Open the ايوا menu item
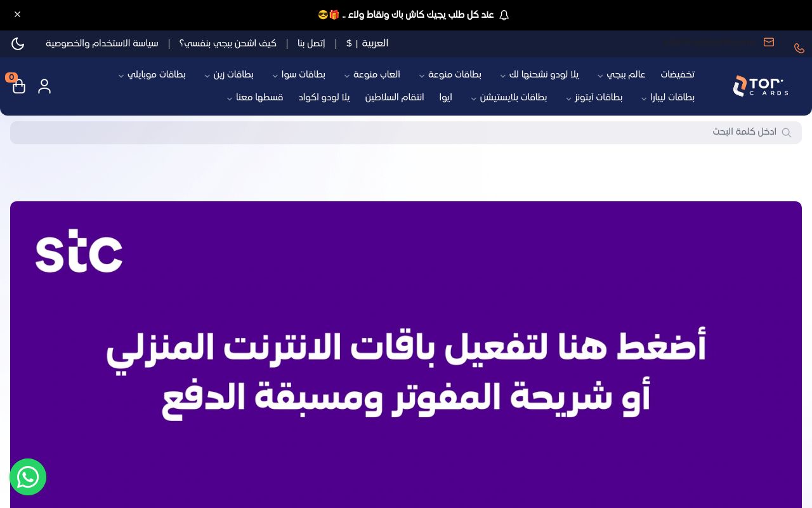The image size is (812, 508). (446, 97)
